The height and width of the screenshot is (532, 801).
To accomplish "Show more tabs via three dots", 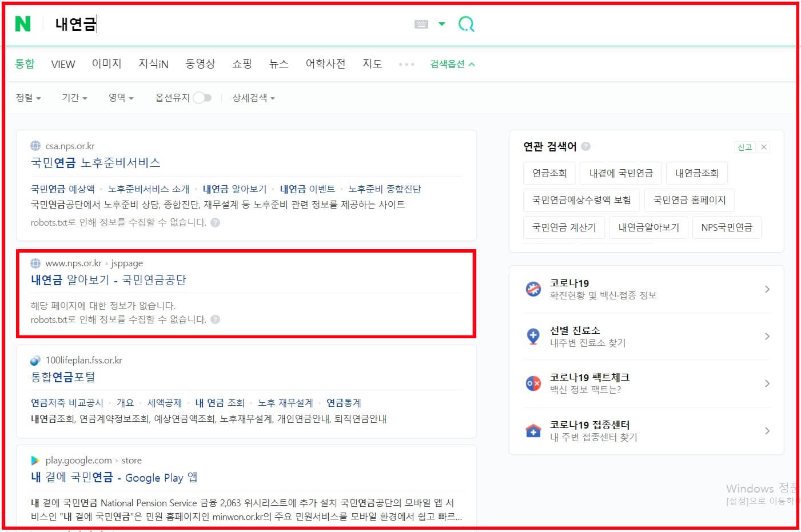I will tap(407, 64).
